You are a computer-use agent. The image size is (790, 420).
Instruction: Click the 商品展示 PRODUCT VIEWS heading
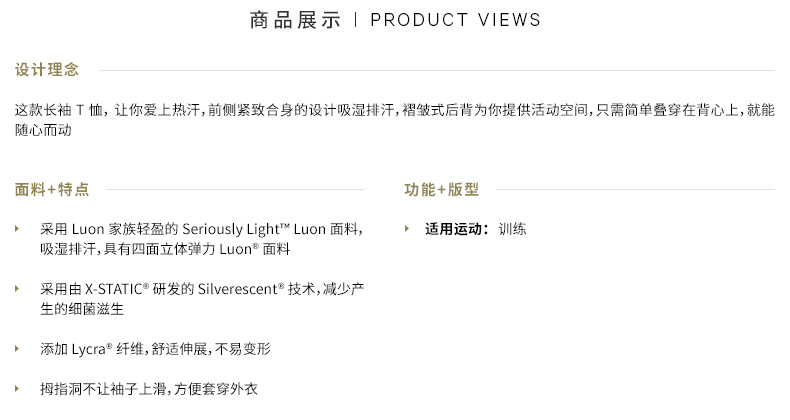[x=396, y=20]
